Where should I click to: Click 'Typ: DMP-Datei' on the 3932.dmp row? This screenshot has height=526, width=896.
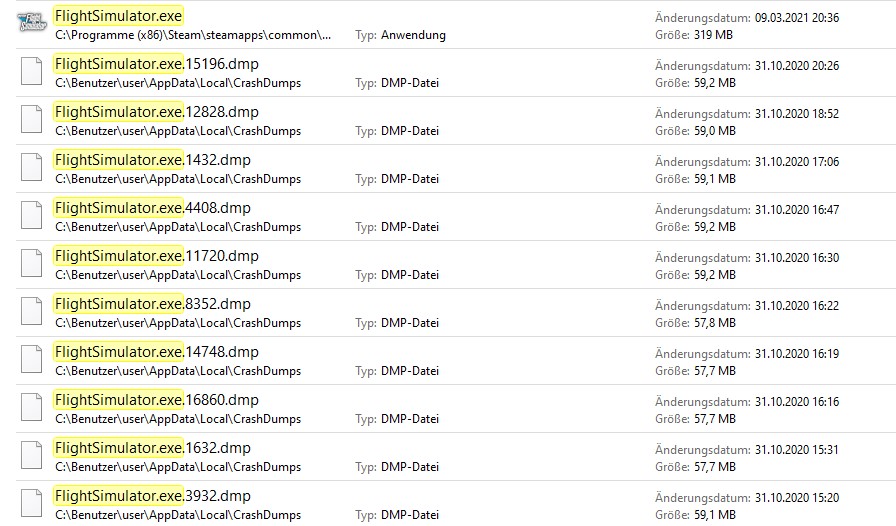point(397,516)
